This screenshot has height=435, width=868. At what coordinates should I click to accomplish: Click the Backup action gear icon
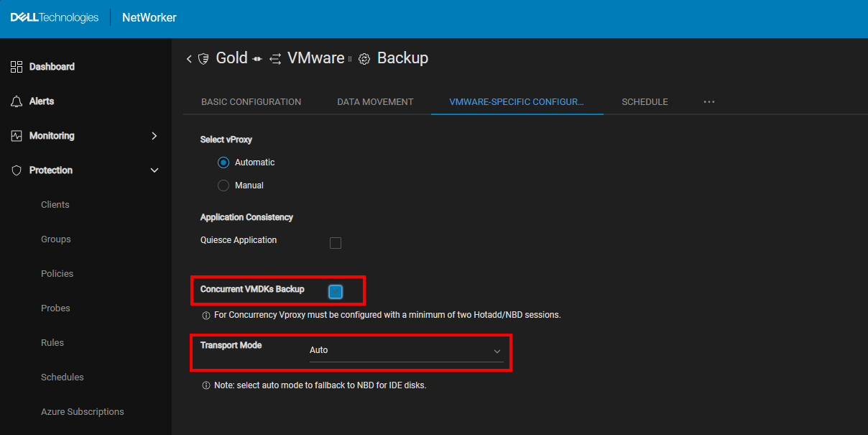[364, 59]
